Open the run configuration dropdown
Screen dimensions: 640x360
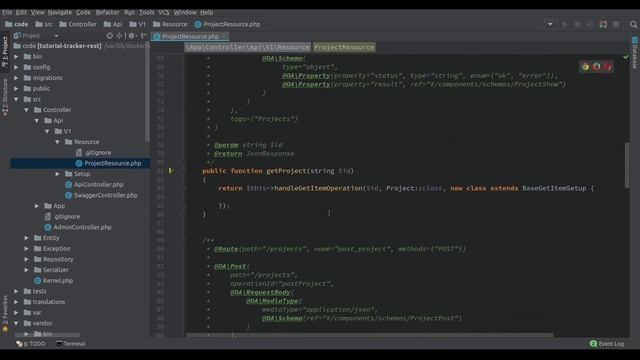550,24
